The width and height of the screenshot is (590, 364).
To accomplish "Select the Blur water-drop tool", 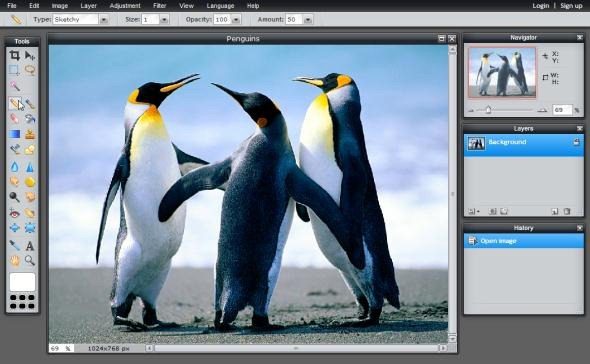I will 14,166.
